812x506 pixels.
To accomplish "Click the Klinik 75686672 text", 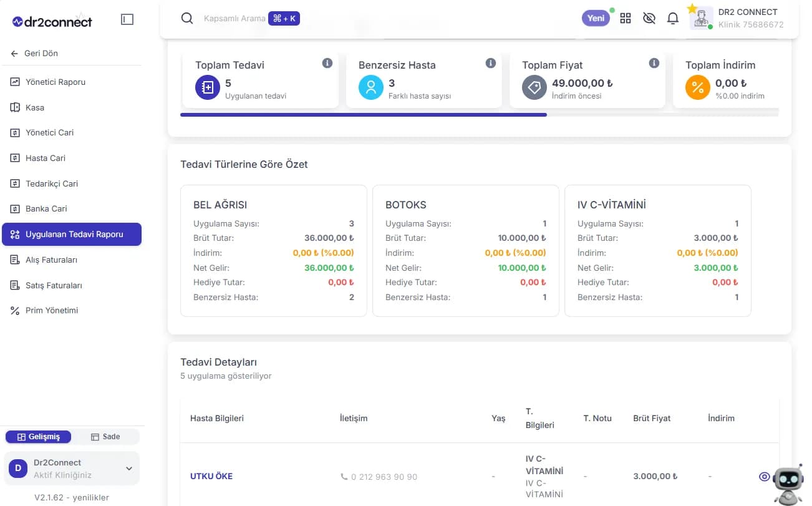I will click(x=751, y=25).
